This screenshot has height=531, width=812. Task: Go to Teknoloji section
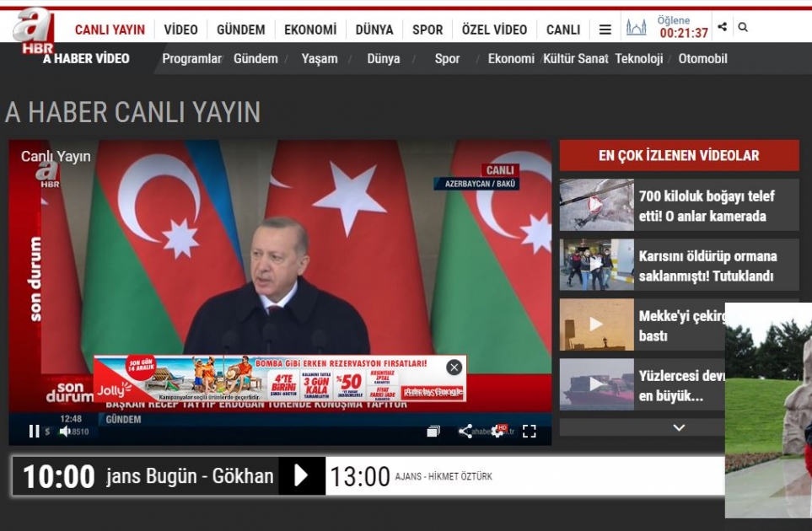coord(638,58)
